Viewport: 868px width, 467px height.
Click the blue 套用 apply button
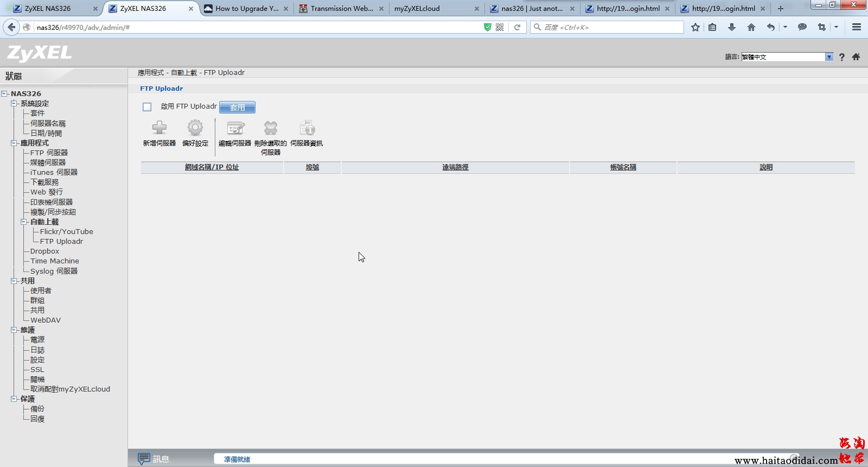237,108
